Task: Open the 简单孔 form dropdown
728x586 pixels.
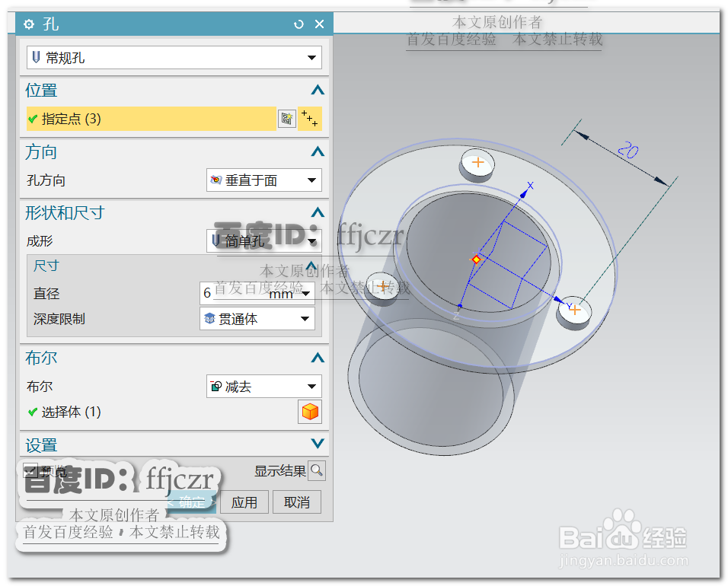Action: (263, 240)
